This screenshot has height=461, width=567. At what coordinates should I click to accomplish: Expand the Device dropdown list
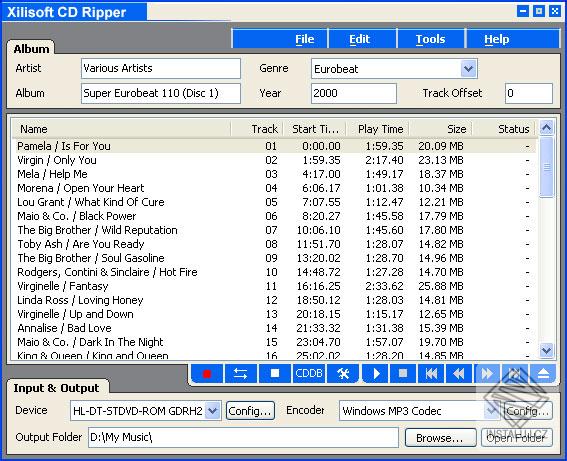pyautogui.click(x=213, y=411)
